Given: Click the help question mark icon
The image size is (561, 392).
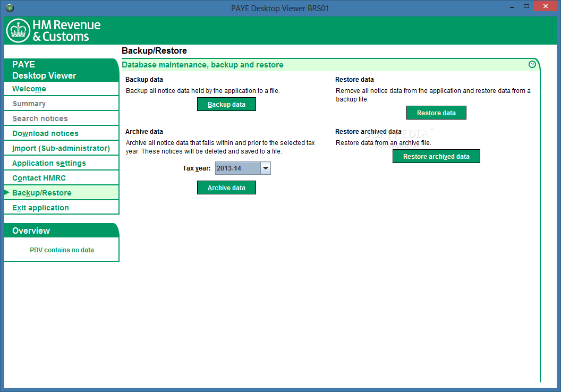Looking at the screenshot, I should [x=532, y=64].
